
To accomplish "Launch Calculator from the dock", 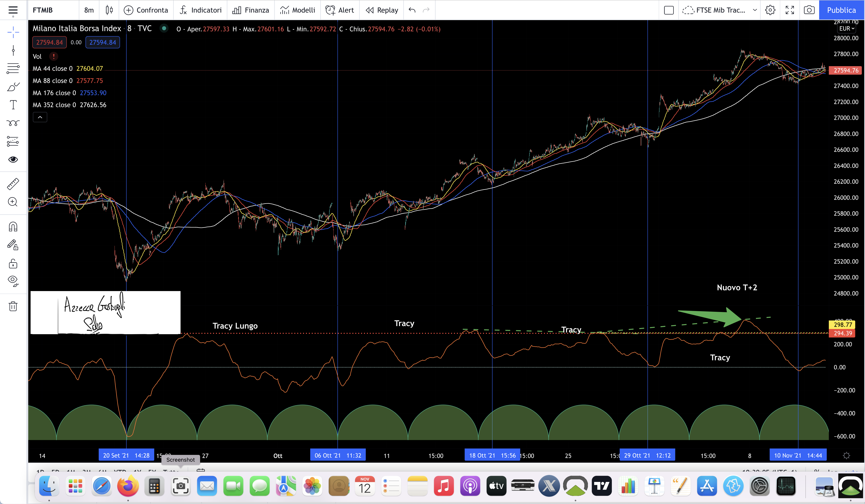I will coord(154,486).
